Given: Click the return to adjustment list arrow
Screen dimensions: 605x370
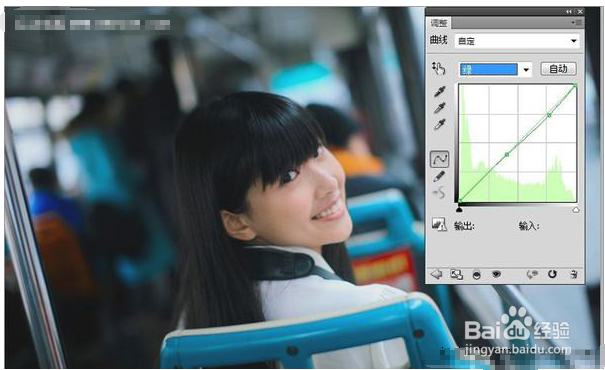Looking at the screenshot, I should [436, 274].
